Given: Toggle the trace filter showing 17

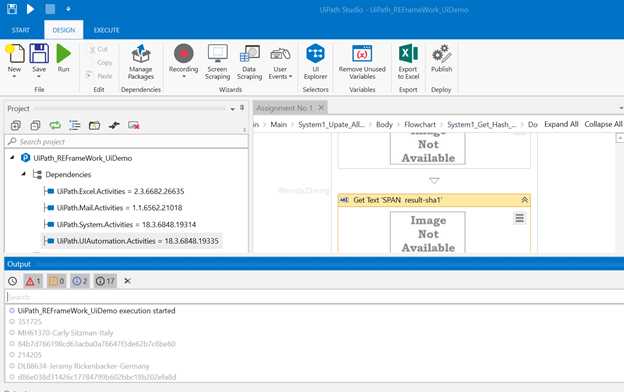Looking at the screenshot, I should [105, 281].
